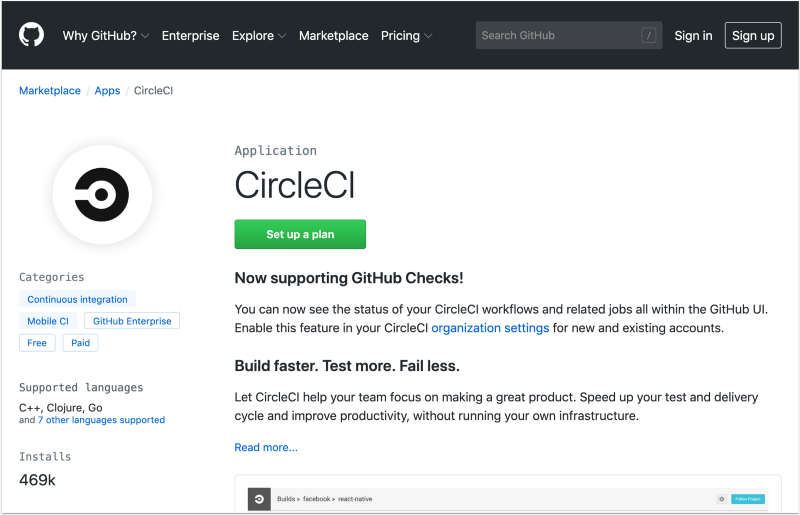800x515 pixels.
Task: Click the gear icon in screenshot preview
Action: click(x=721, y=498)
